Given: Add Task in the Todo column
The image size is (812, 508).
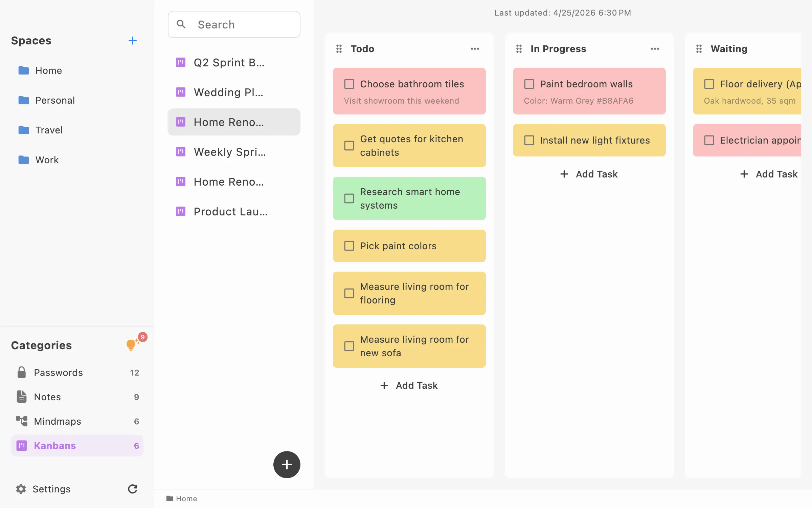Looking at the screenshot, I should (x=409, y=385).
